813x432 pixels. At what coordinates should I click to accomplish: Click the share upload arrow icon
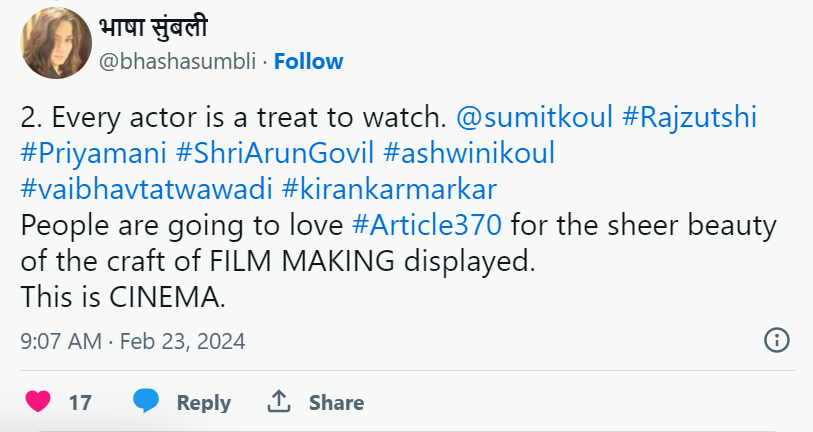pyautogui.click(x=278, y=402)
